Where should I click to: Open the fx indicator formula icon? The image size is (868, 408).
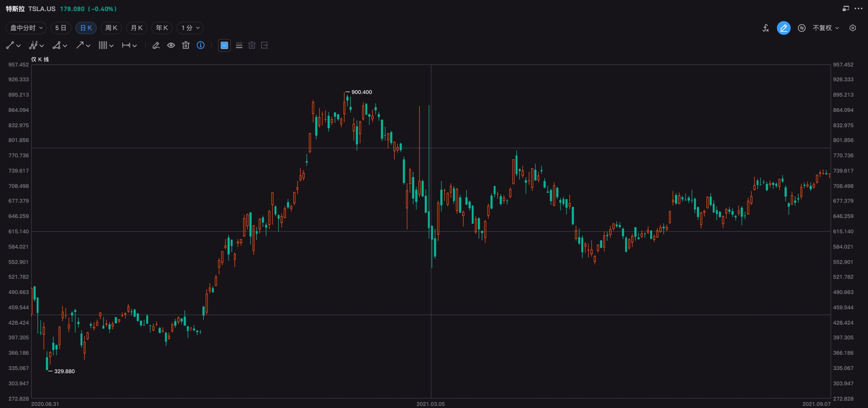(x=766, y=28)
